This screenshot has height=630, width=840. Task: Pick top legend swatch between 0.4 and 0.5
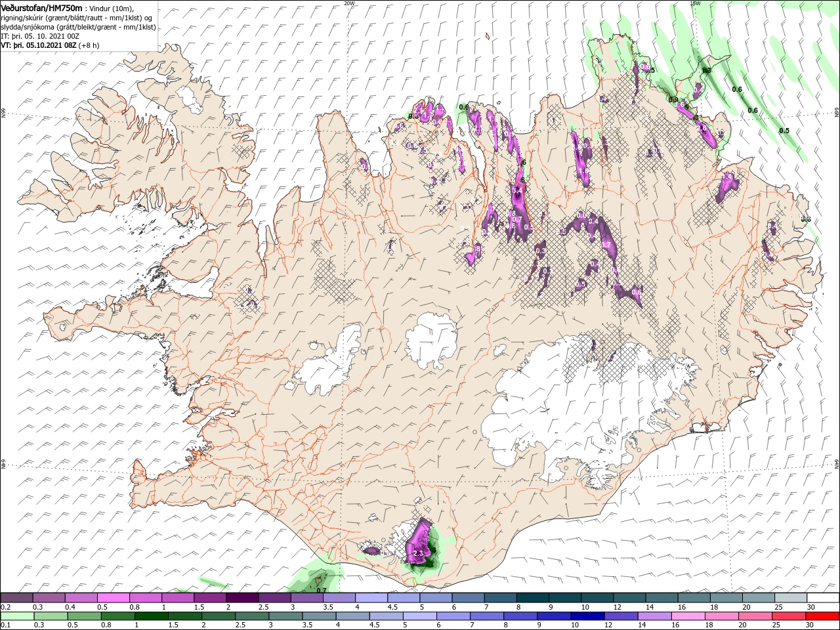pos(81,598)
